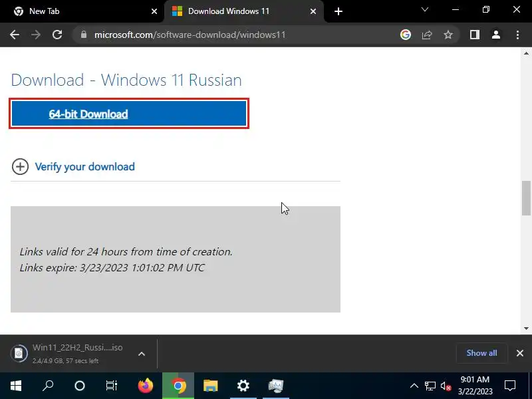The image size is (532, 399).
Task: Click the Verify your download link
Action: [x=85, y=167]
